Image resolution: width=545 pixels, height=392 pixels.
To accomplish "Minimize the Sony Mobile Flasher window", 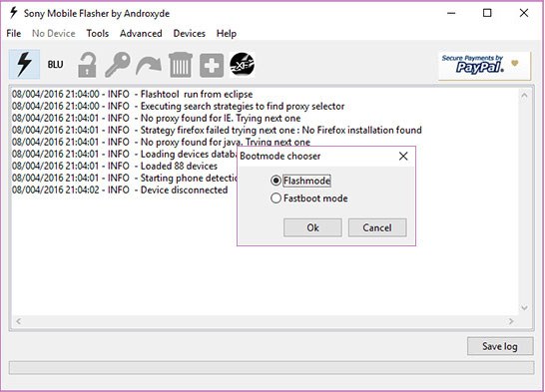I will [x=451, y=13].
